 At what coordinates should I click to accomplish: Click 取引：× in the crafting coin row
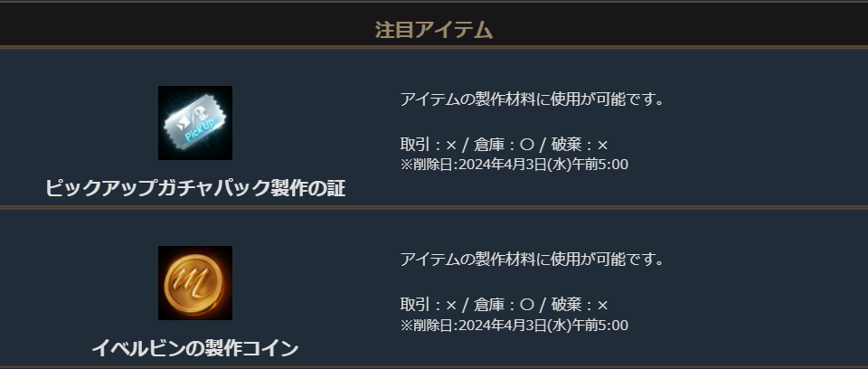tap(429, 305)
